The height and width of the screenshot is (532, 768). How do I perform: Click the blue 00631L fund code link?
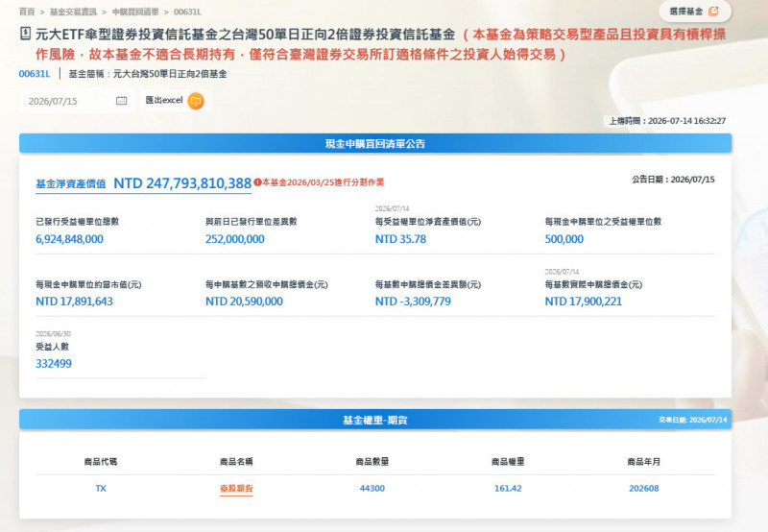(x=35, y=74)
